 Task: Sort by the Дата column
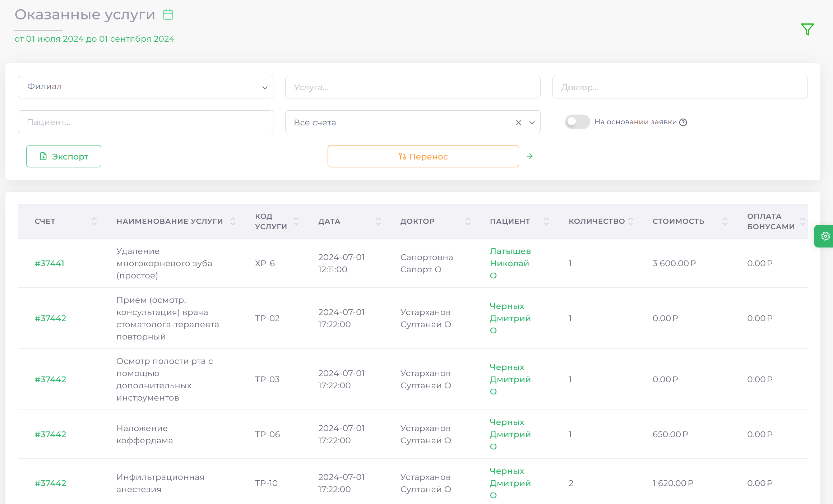[x=378, y=221]
